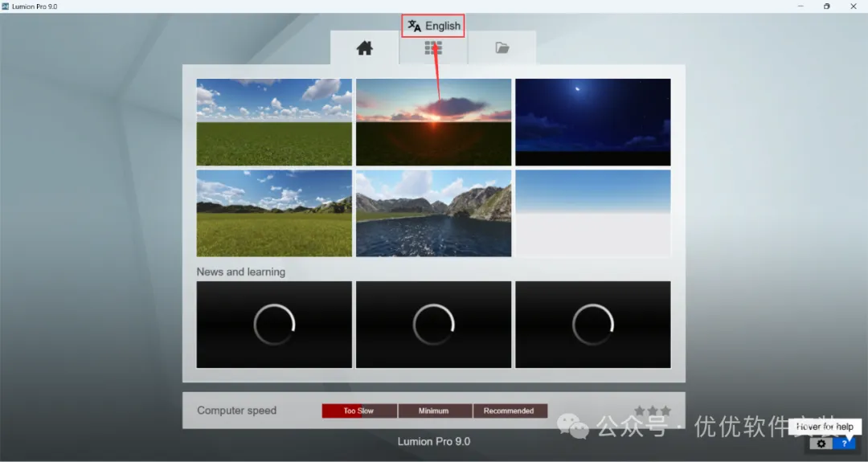Select the mountain lake scene template

pyautogui.click(x=433, y=213)
